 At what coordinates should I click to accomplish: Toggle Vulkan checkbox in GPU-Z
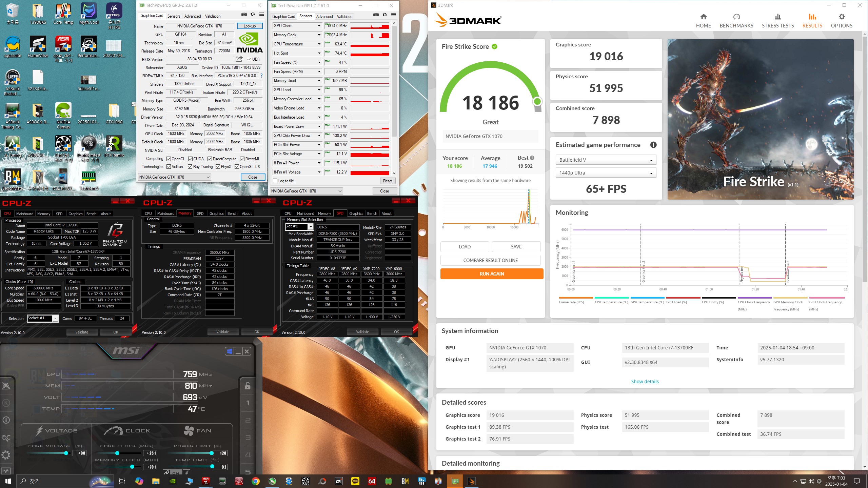pyautogui.click(x=169, y=167)
